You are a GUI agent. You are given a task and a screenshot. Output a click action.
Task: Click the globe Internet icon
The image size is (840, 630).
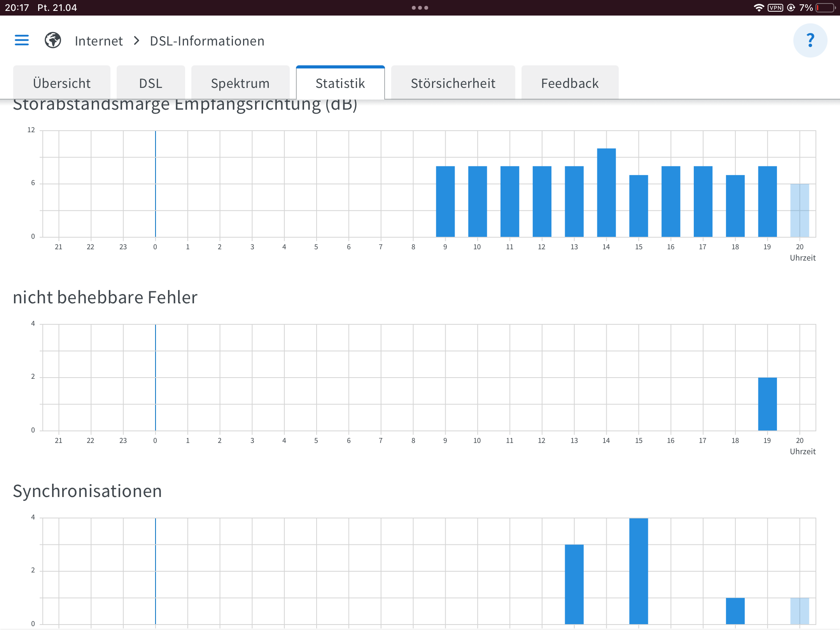pos(53,40)
